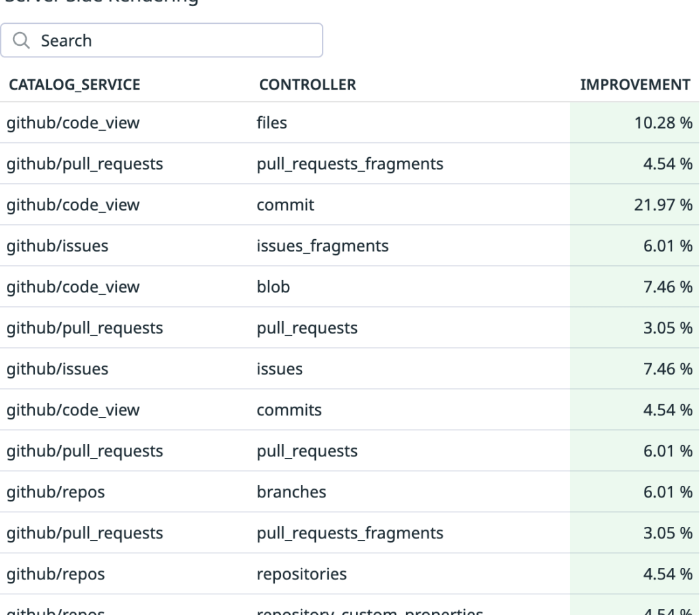Image resolution: width=700 pixels, height=615 pixels.
Task: Select github/code_view in the files row
Action: pos(72,123)
